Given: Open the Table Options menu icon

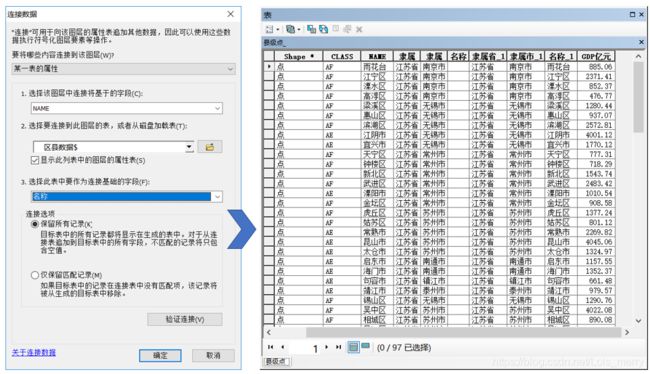Looking at the screenshot, I should [x=270, y=29].
